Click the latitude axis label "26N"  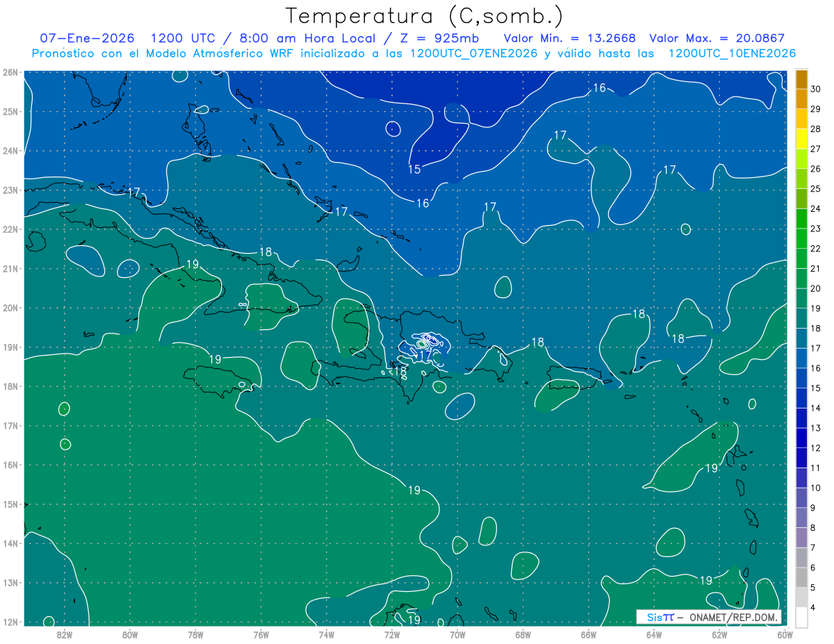tap(10, 72)
